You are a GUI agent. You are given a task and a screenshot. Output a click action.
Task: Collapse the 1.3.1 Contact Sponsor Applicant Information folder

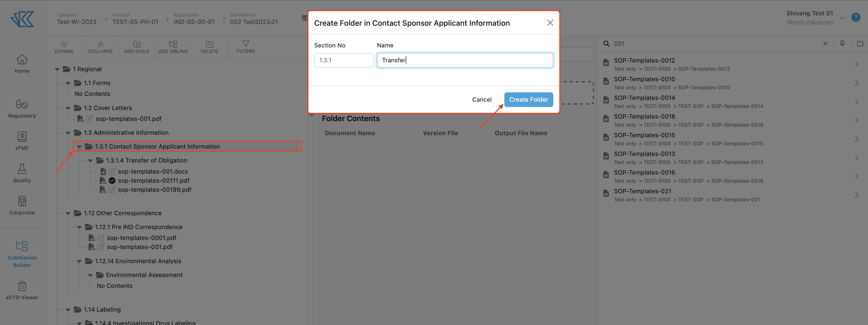tap(79, 146)
